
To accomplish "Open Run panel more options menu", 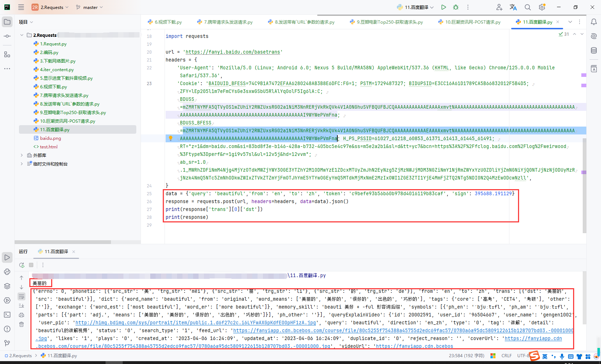I will tap(43, 265).
